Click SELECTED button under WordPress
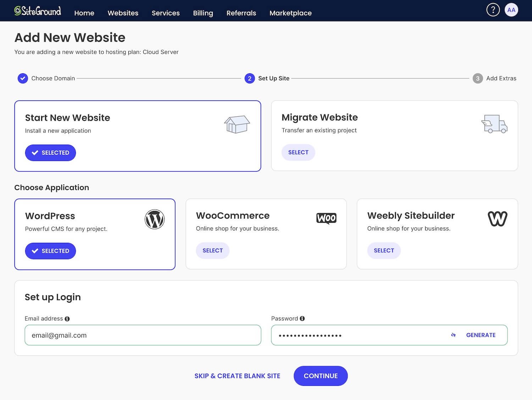The height and width of the screenshot is (400, 532). pyautogui.click(x=50, y=251)
